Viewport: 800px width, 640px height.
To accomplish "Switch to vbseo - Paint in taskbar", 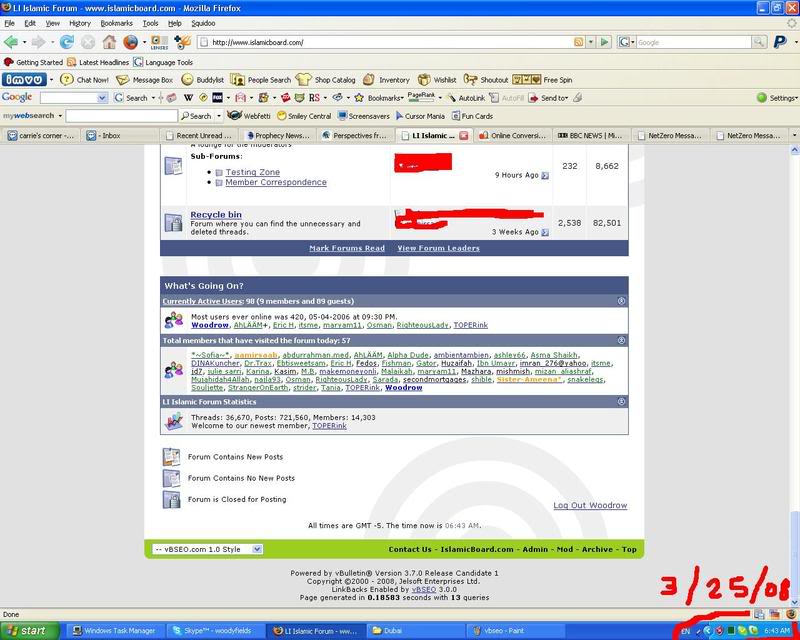I will click(x=515, y=631).
